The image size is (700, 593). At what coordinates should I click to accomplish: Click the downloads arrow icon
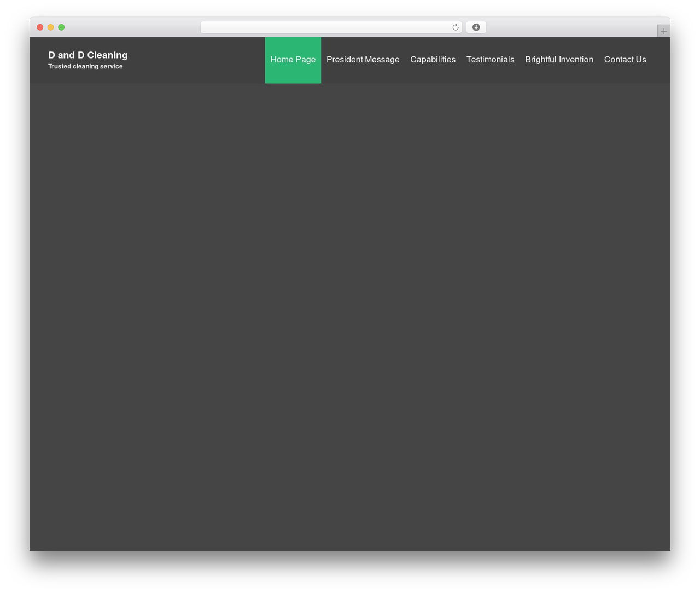pyautogui.click(x=476, y=27)
